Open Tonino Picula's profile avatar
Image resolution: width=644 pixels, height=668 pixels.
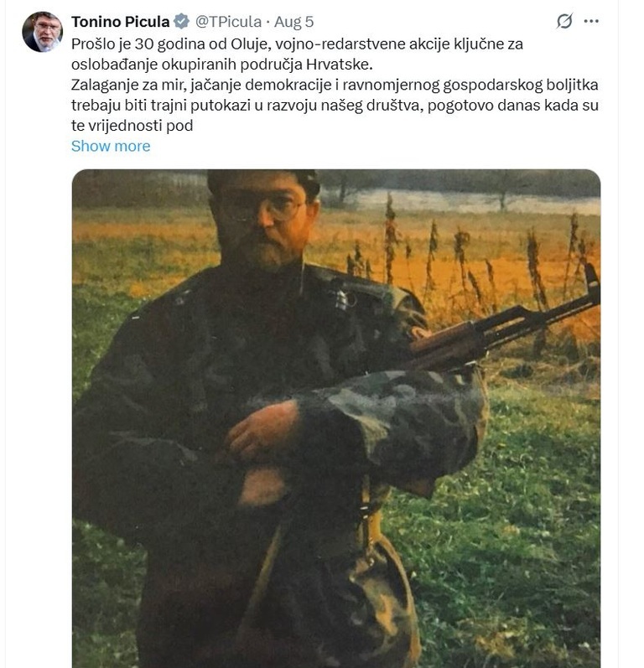[x=42, y=32]
